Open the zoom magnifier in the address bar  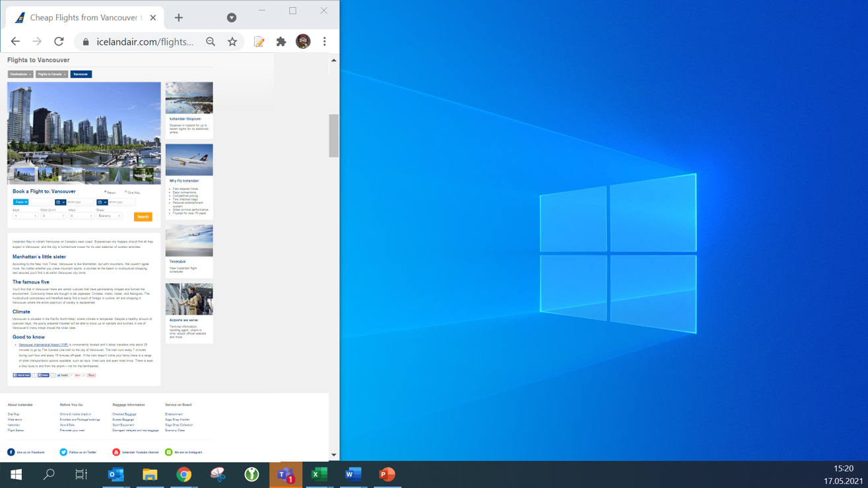[x=211, y=42]
